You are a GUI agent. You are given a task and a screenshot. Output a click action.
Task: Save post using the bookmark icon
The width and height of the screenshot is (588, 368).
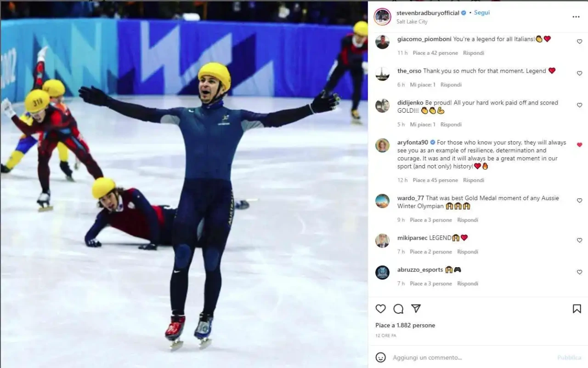577,309
